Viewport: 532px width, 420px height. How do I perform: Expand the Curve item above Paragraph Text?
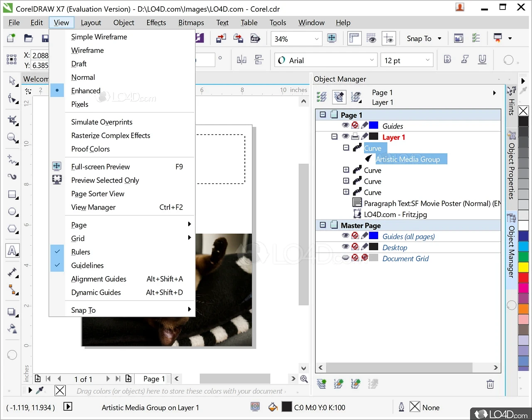pyautogui.click(x=346, y=192)
